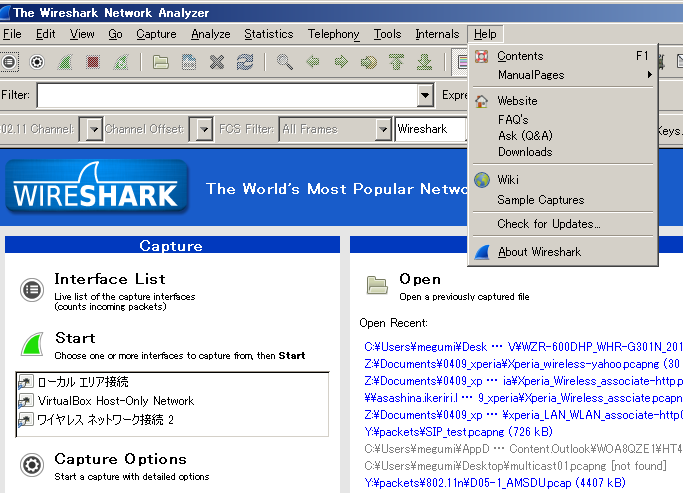Image resolution: width=683 pixels, height=493 pixels.
Task: Expand the ManualPages submenu arrow
Action: tap(649, 75)
